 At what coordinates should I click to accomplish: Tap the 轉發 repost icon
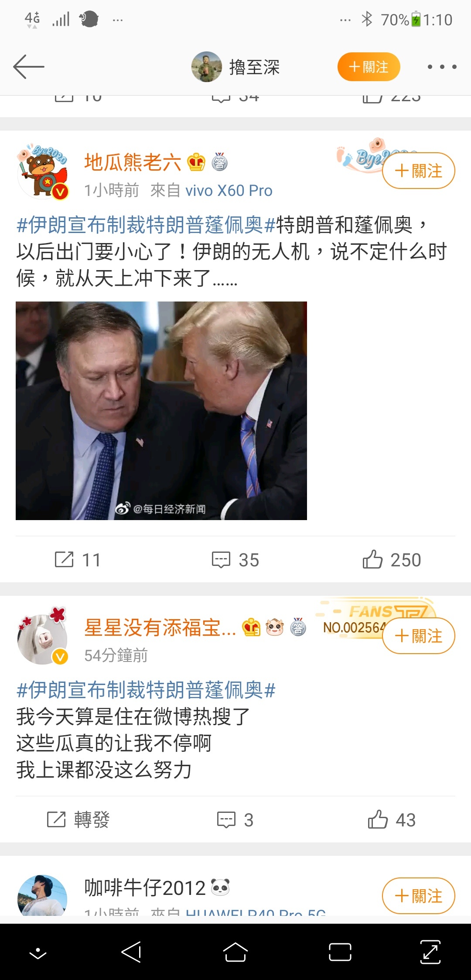[x=78, y=819]
